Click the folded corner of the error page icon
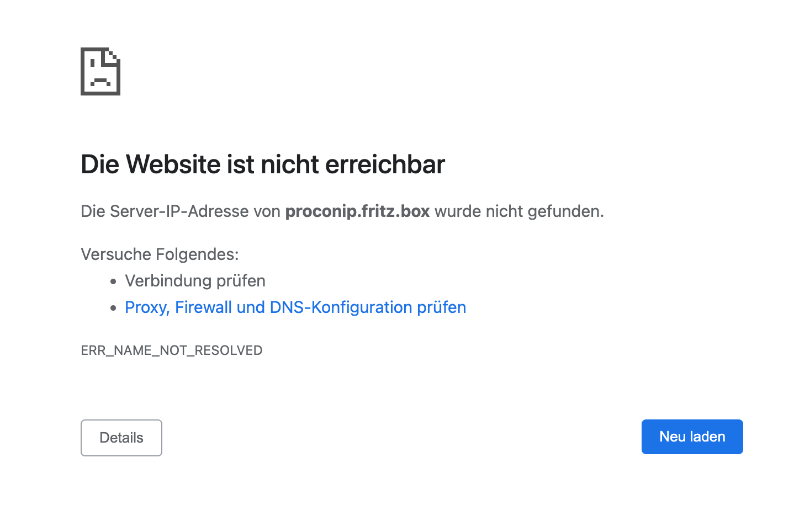794x532 pixels. pyautogui.click(x=113, y=55)
